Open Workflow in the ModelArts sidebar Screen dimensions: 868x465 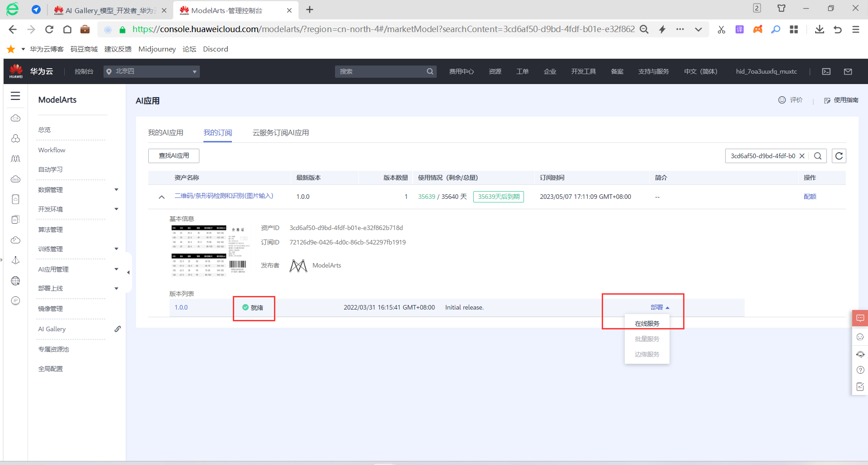52,150
